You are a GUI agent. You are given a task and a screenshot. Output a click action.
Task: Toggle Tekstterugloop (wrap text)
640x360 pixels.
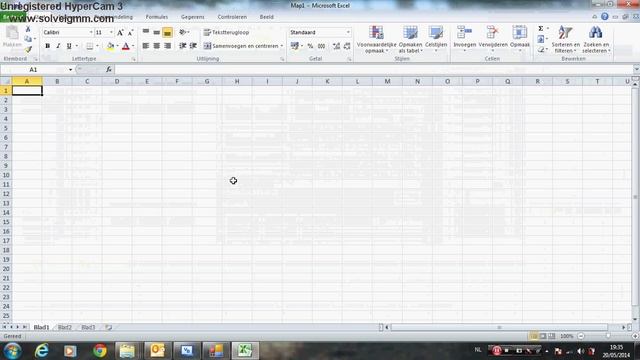point(227,32)
